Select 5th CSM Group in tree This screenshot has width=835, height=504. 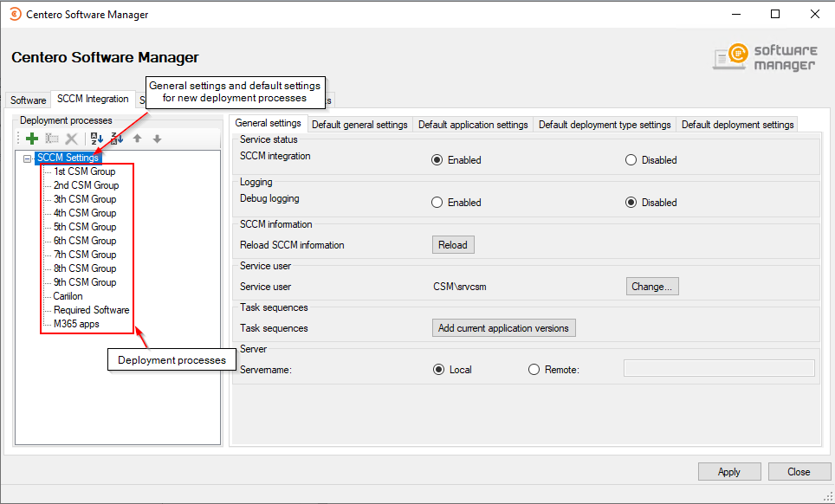pyautogui.click(x=85, y=227)
